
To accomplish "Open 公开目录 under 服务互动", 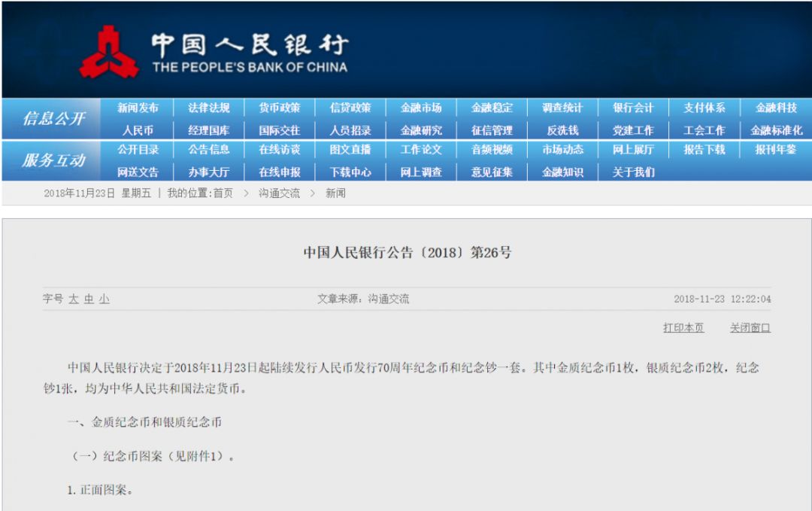I will 138,150.
